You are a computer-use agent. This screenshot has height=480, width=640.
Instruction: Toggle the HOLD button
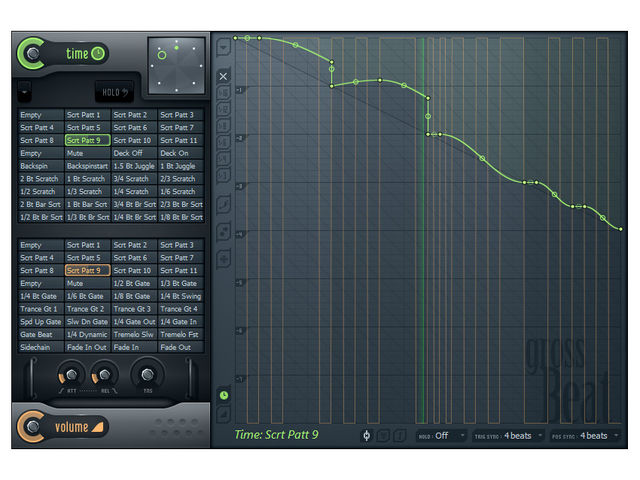click(114, 92)
